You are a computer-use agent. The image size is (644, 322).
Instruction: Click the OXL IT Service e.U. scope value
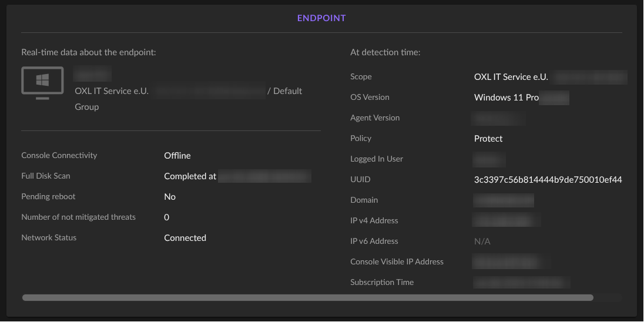pyautogui.click(x=511, y=77)
